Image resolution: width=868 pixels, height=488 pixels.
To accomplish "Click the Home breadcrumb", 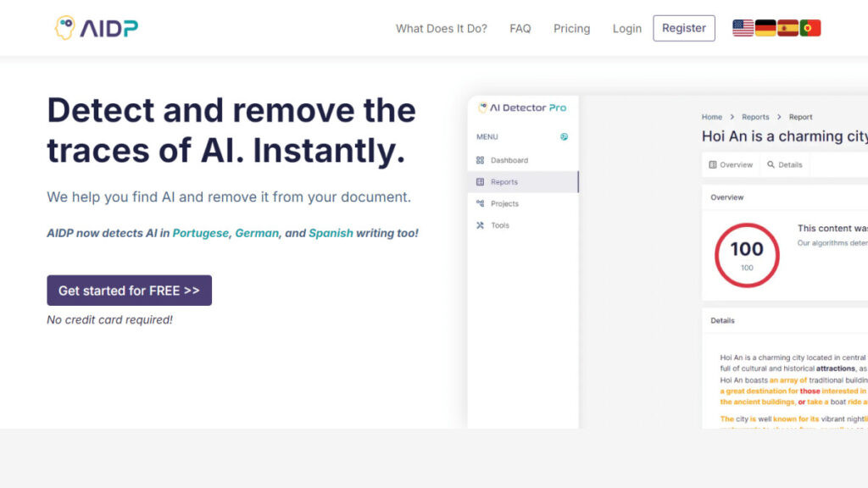I will 711,117.
